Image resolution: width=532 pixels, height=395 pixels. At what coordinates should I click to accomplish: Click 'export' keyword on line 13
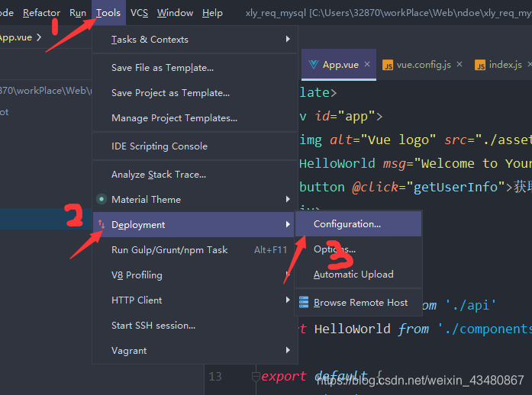[284, 376]
